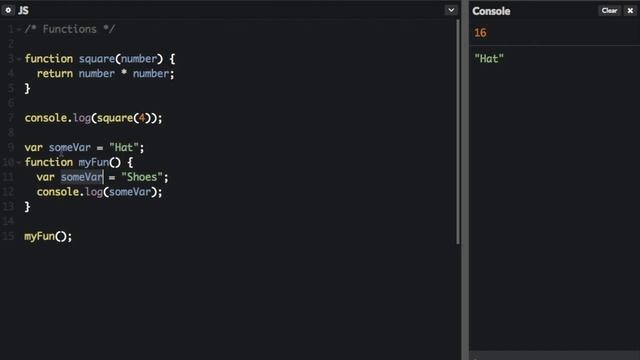Click the "/* Functions */" comment text
640x360 pixels.
pyautogui.click(x=70, y=29)
